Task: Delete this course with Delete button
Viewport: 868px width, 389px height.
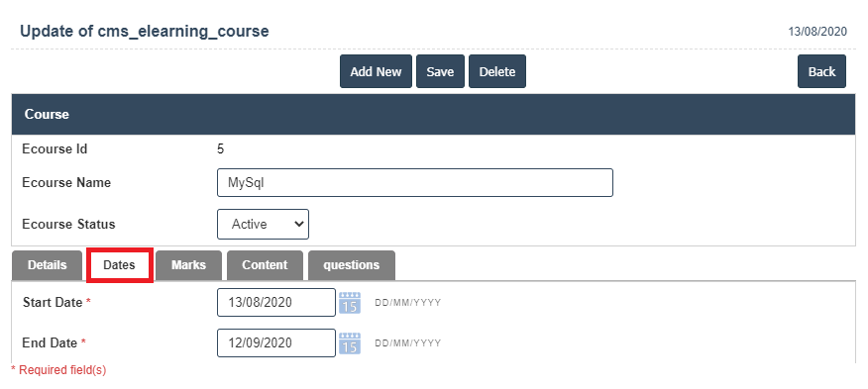Action: [497, 71]
